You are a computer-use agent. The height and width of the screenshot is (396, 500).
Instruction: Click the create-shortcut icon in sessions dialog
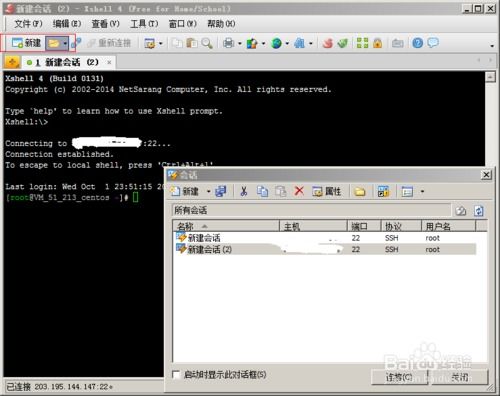point(383,192)
